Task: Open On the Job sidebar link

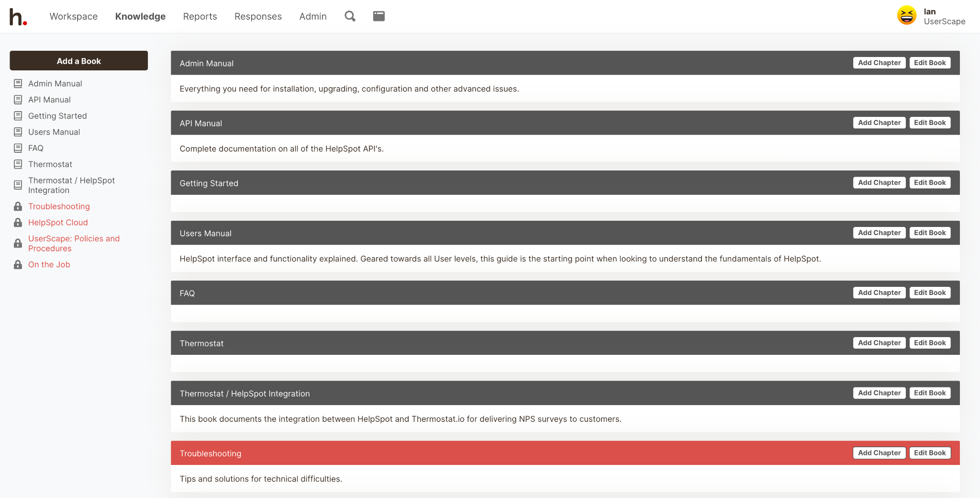Action: 49,264
